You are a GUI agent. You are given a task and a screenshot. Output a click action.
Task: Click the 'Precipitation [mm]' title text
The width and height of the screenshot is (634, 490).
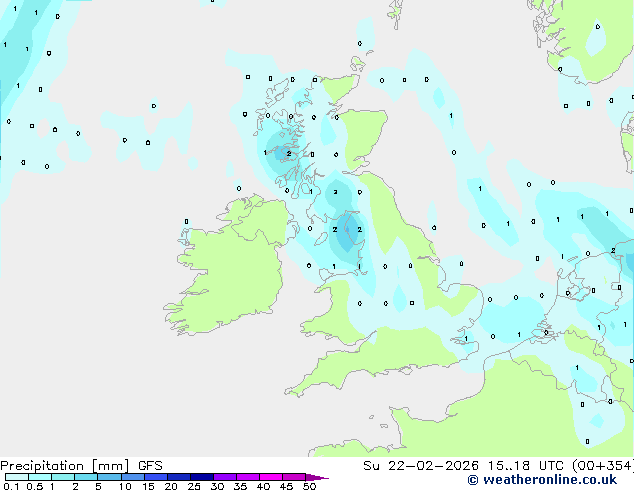point(64,466)
